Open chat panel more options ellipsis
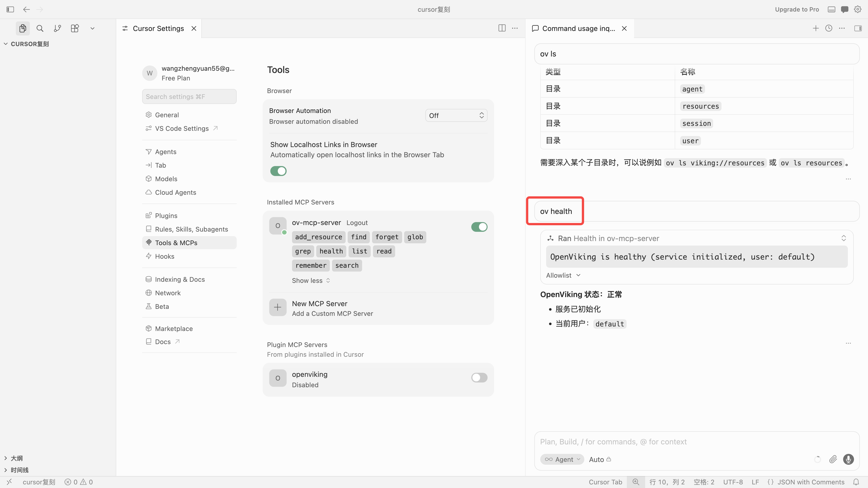 click(x=842, y=28)
